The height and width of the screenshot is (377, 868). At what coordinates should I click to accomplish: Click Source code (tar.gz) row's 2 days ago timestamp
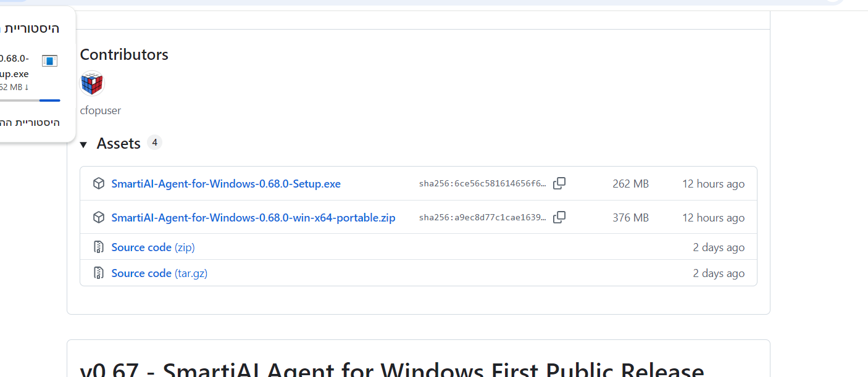719,273
